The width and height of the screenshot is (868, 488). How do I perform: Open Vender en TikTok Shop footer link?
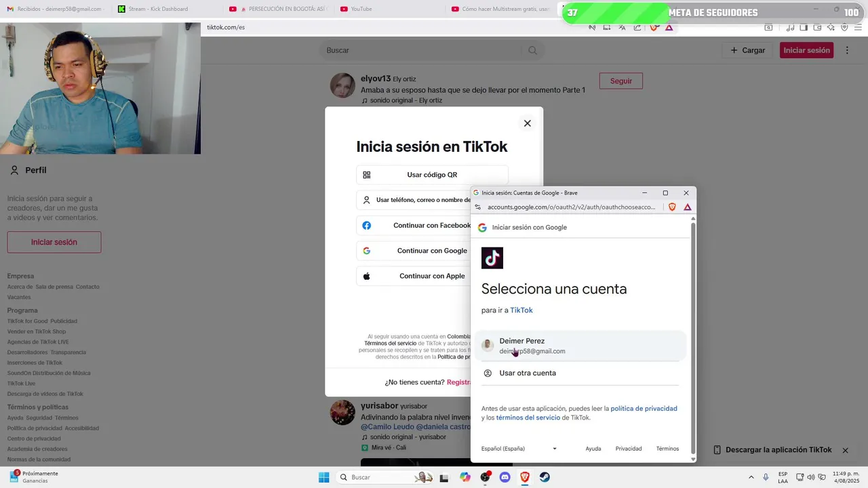tap(37, 331)
